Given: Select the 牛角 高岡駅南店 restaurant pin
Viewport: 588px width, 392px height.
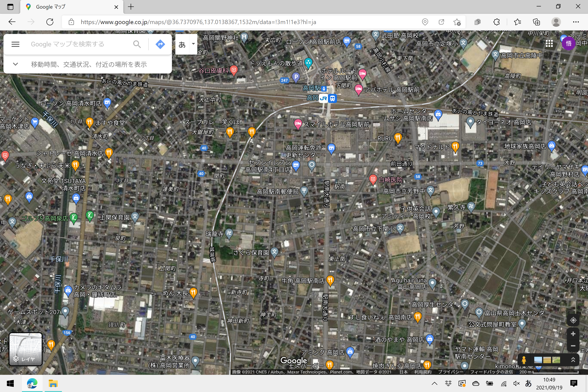Looking at the screenshot, I should [x=330, y=281].
